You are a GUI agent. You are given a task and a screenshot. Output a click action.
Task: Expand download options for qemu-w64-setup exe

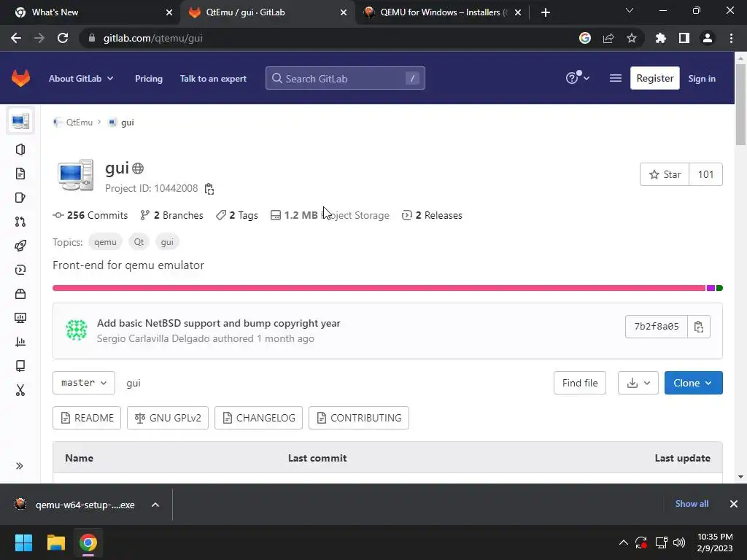tap(155, 505)
